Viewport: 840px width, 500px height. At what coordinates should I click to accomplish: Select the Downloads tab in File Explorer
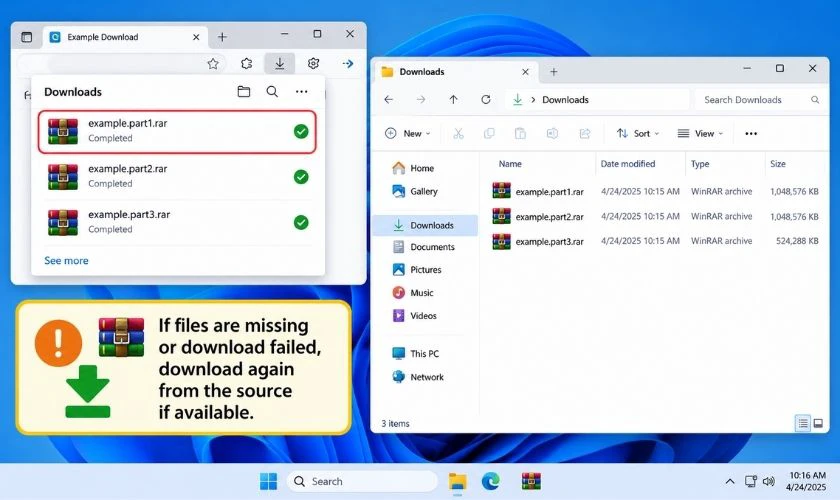pos(455,72)
